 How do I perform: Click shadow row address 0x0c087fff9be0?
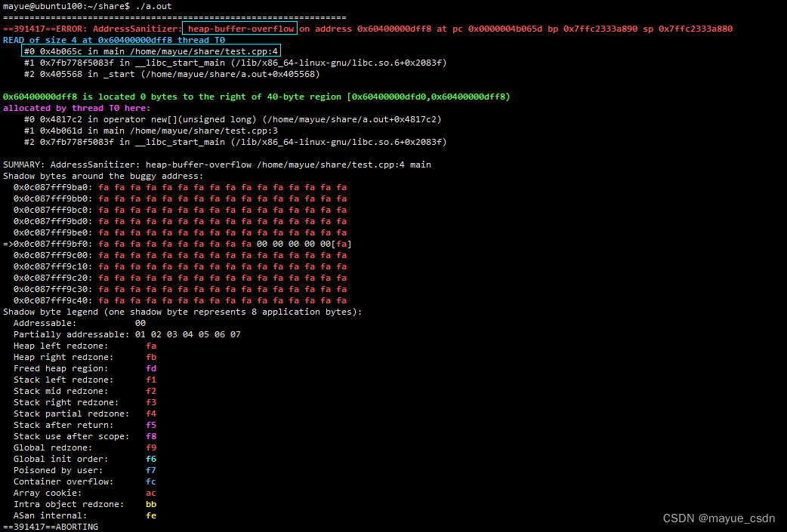(x=53, y=232)
